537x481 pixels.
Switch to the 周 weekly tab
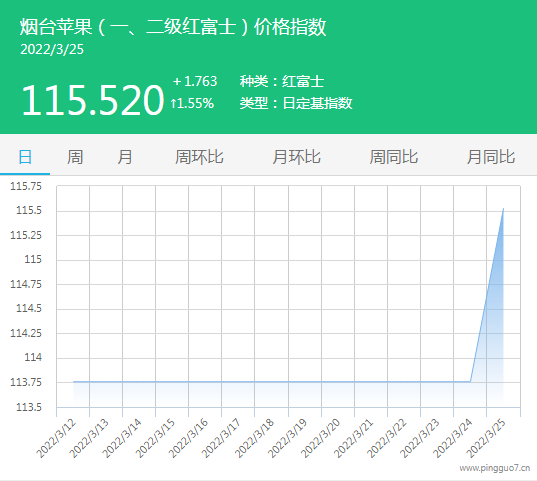point(75,157)
